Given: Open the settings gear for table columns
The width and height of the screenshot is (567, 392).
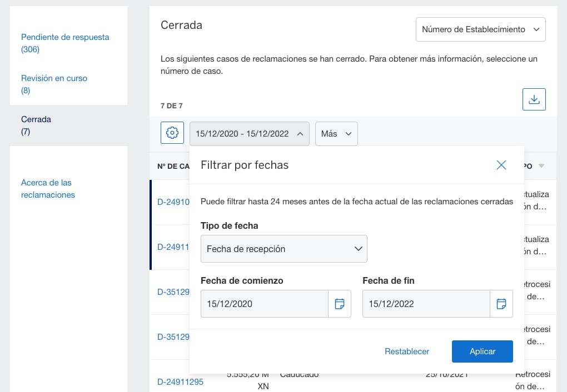Looking at the screenshot, I should point(172,133).
